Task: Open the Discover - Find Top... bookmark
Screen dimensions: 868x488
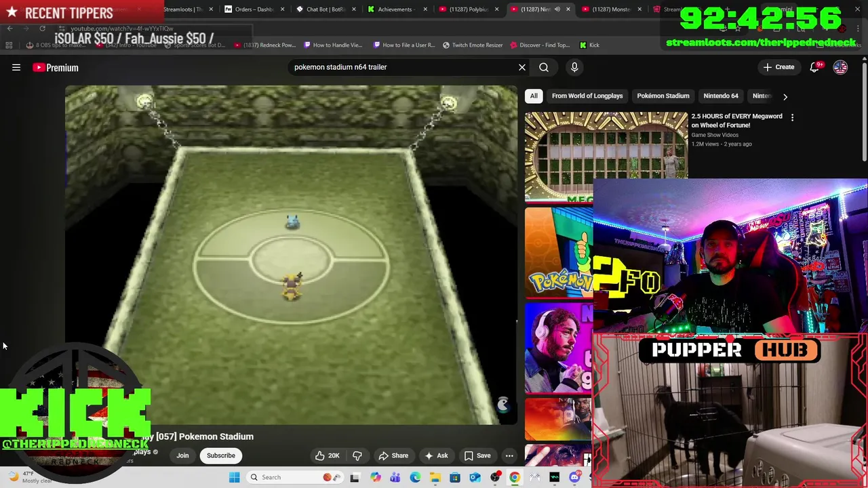Action: tap(540, 45)
